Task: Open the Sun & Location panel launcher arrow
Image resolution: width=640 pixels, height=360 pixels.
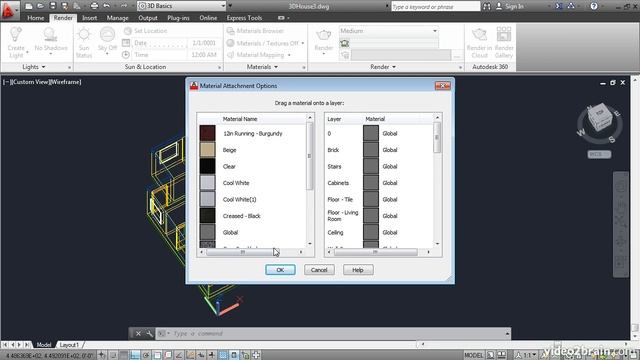Action: (219, 68)
